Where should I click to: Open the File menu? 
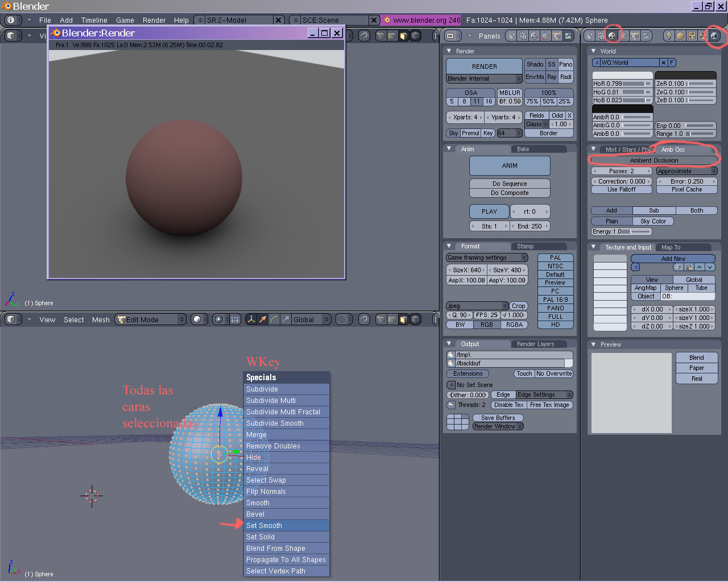point(45,20)
